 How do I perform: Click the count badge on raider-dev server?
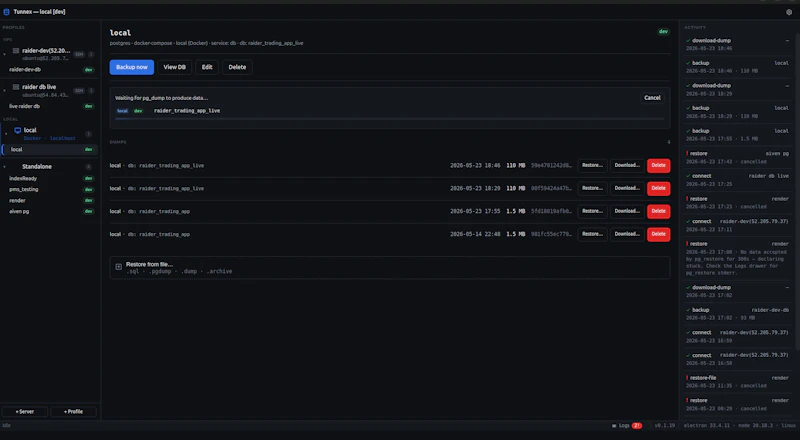click(x=91, y=54)
